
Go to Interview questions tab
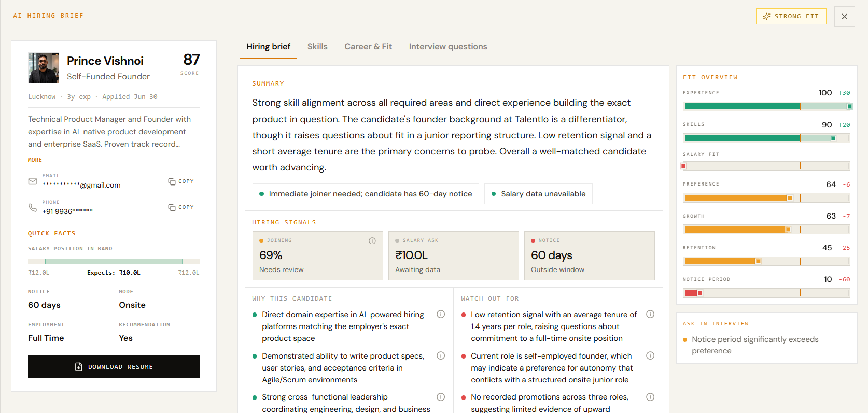pos(448,47)
